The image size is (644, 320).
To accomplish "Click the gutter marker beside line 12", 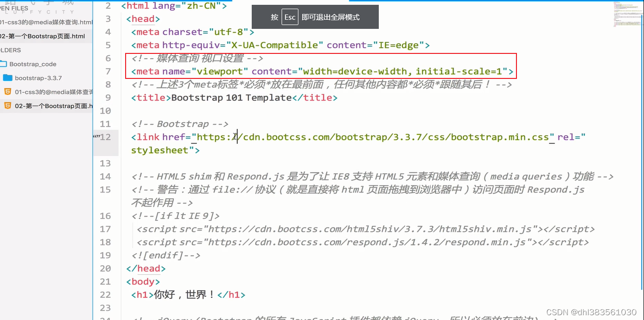I will click(x=95, y=137).
